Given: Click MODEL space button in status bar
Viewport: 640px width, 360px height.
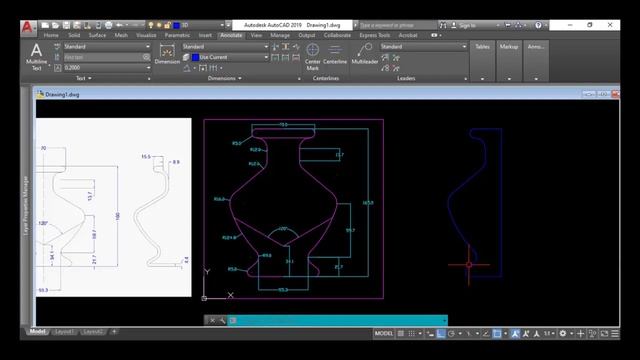Looking at the screenshot, I should pos(384,333).
